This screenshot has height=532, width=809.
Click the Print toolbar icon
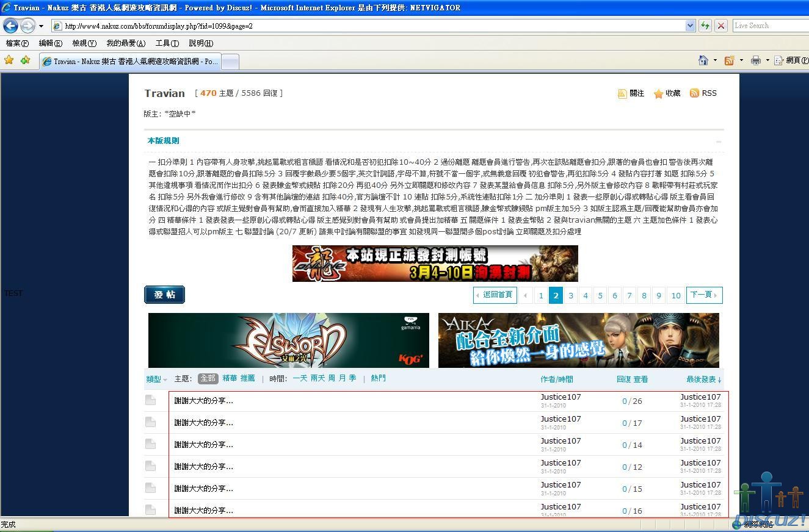tap(756, 60)
